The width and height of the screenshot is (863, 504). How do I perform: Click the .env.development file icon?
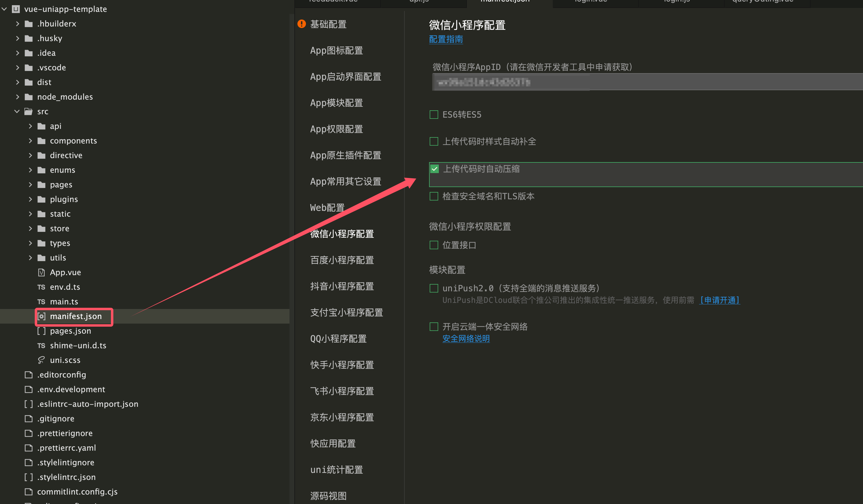coord(29,390)
